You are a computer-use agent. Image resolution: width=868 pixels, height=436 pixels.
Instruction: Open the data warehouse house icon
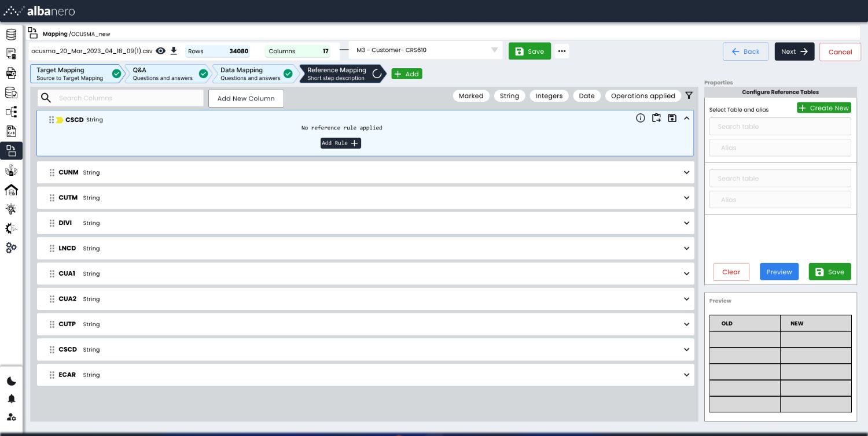11,190
